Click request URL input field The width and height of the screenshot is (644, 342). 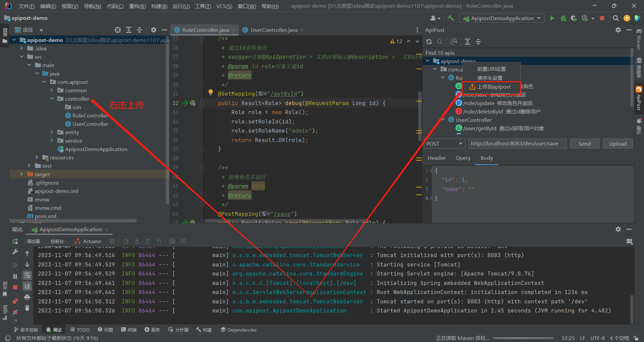[x=517, y=144]
